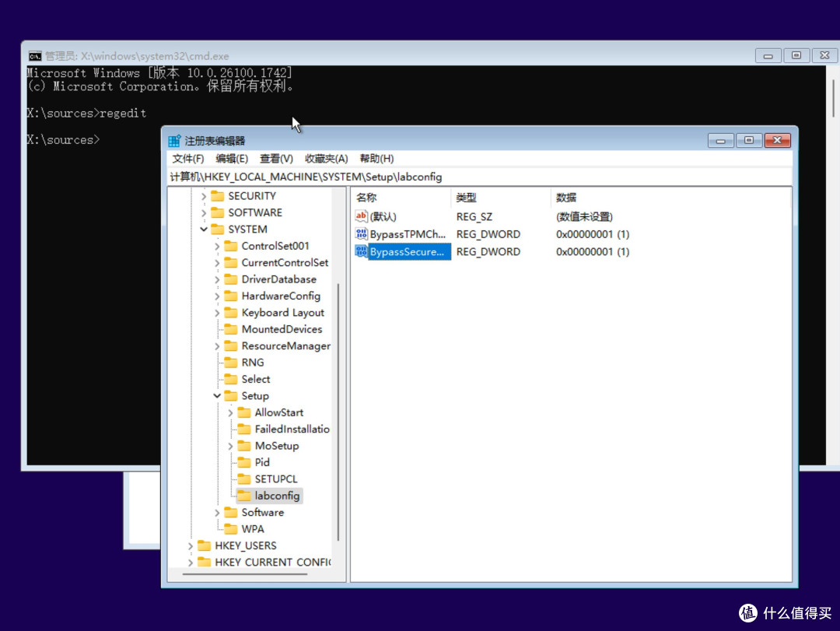
Task: Close the Registry Editor window
Action: (x=777, y=141)
